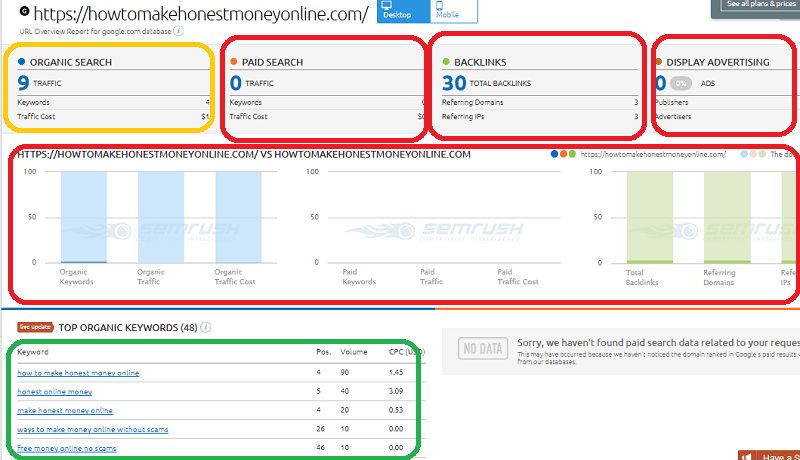The height and width of the screenshot is (460, 800).
Task: Click the Advertisers row in Display Advertising
Action: pyautogui.click(x=724, y=117)
